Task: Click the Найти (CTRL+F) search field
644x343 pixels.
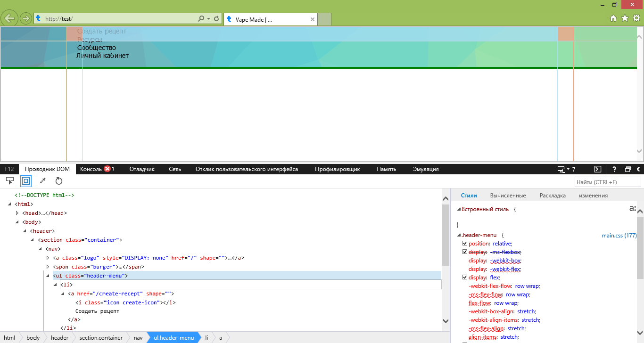Action: coord(608,182)
